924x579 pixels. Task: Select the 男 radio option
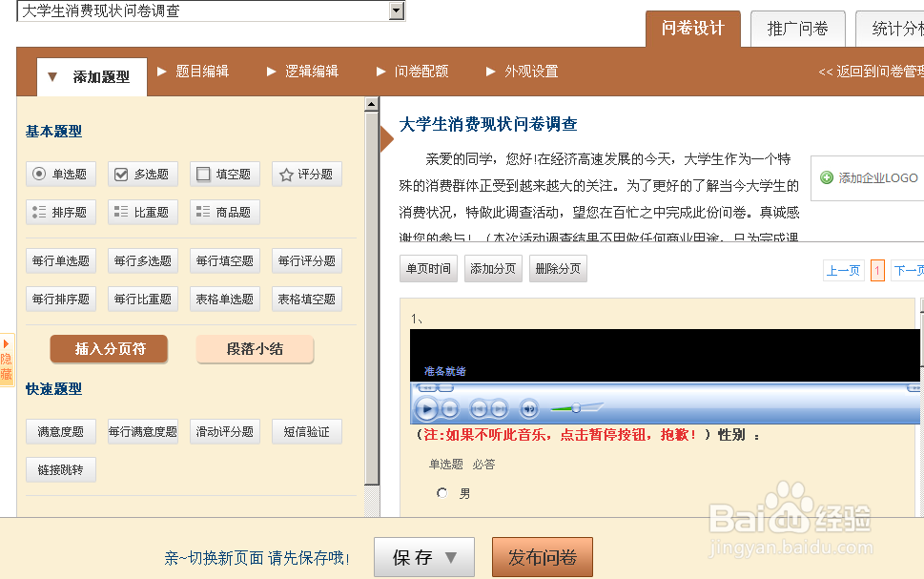coord(441,492)
